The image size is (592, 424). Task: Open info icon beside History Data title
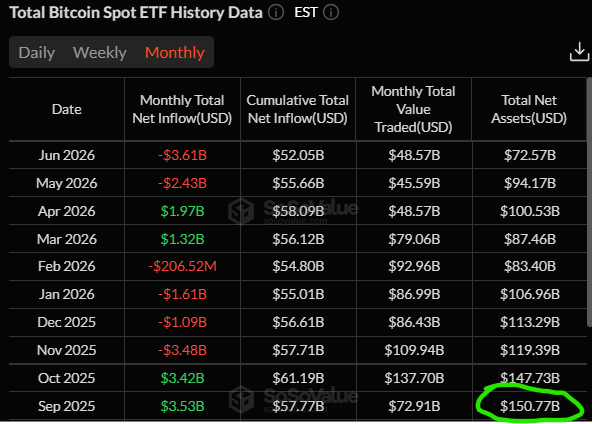coord(276,12)
